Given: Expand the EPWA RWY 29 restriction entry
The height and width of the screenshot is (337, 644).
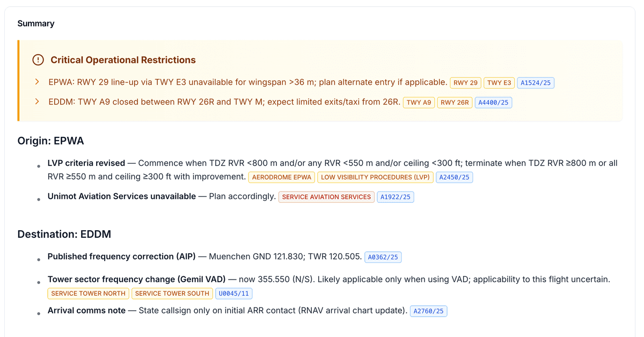Looking at the screenshot, I should click(36, 82).
